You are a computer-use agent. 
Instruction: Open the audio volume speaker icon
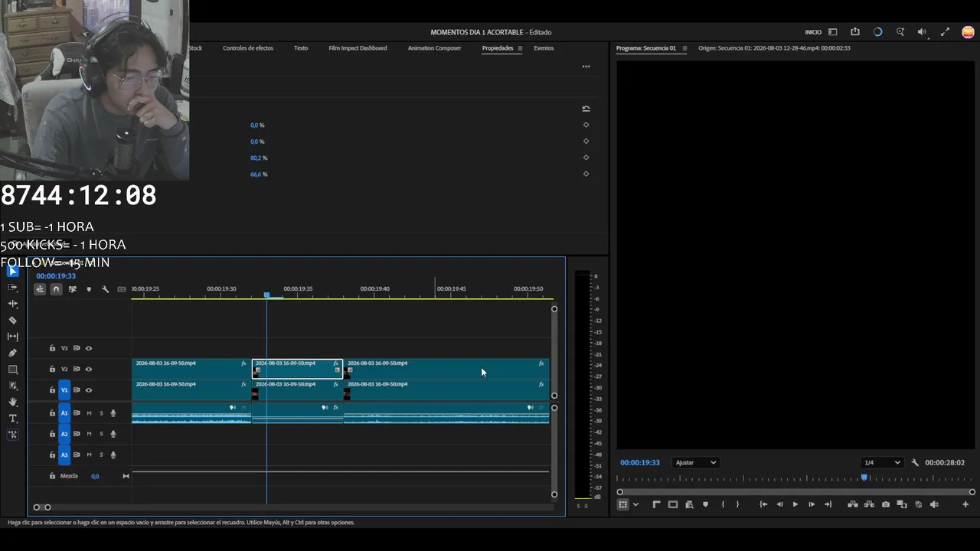click(923, 32)
